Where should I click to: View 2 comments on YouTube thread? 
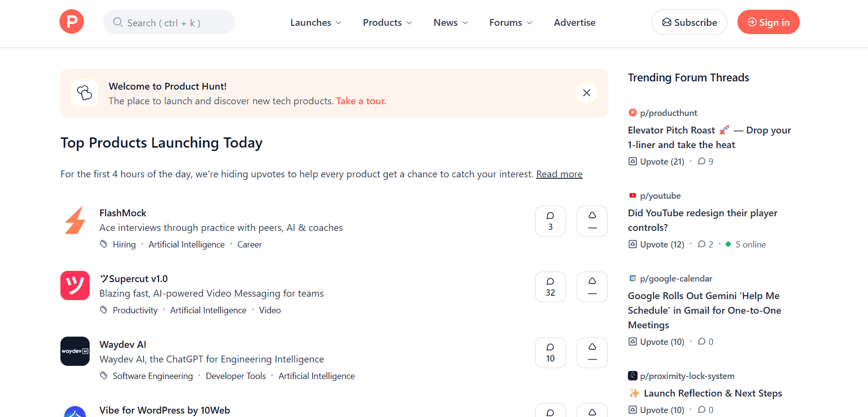(705, 245)
